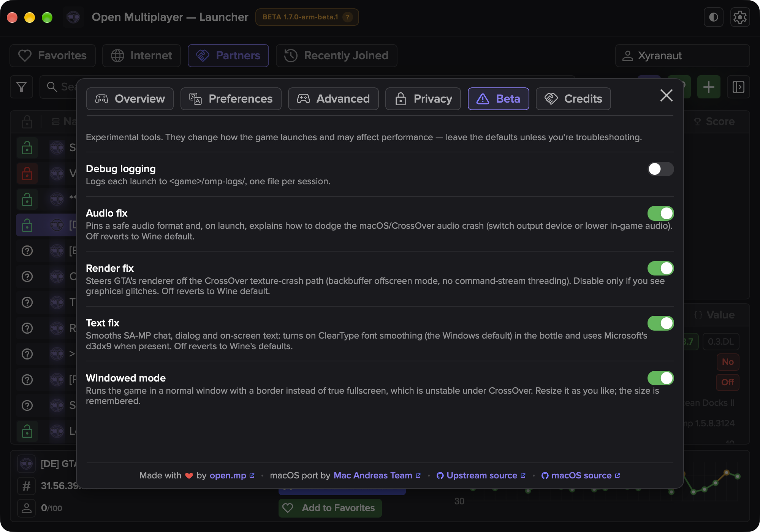Viewport: 760px width, 532px height.
Task: Click the lock column header icon
Action: (x=27, y=122)
